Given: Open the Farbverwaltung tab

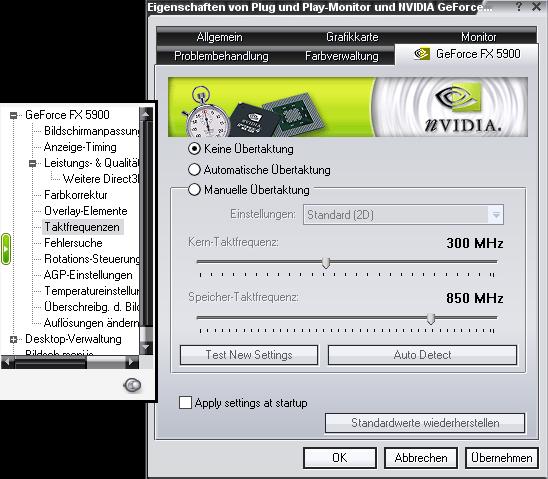Looking at the screenshot, I should click(341, 56).
